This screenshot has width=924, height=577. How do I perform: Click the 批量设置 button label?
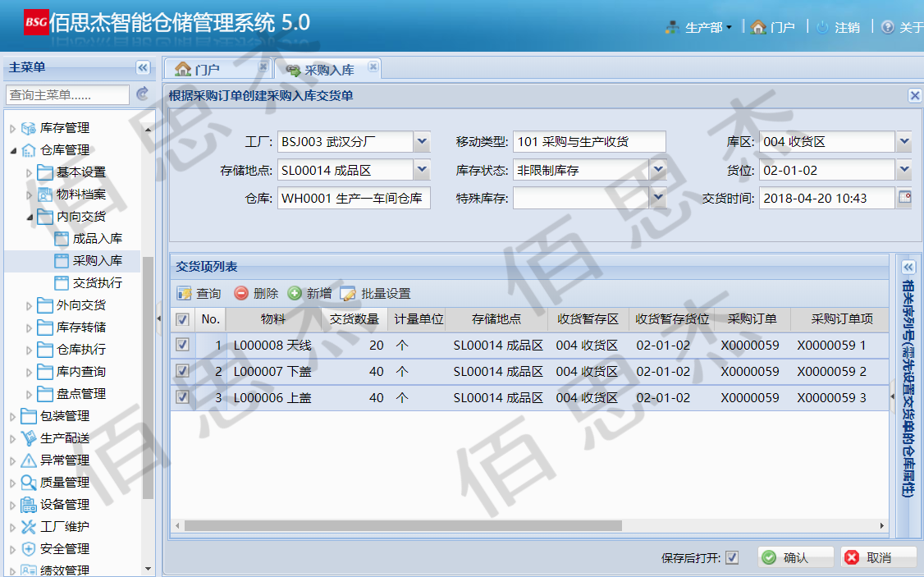coord(386,294)
